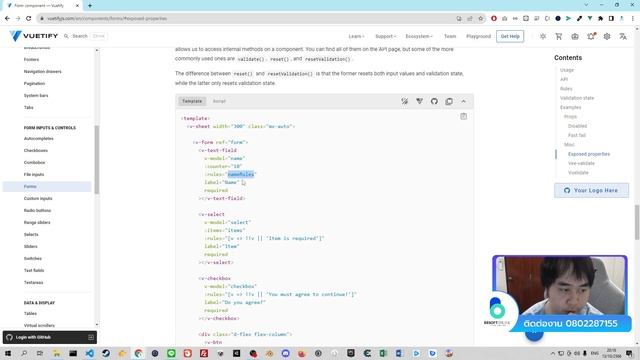Image resolution: width=640 pixels, height=360 pixels.
Task: Click the Get Help button
Action: (x=510, y=36)
